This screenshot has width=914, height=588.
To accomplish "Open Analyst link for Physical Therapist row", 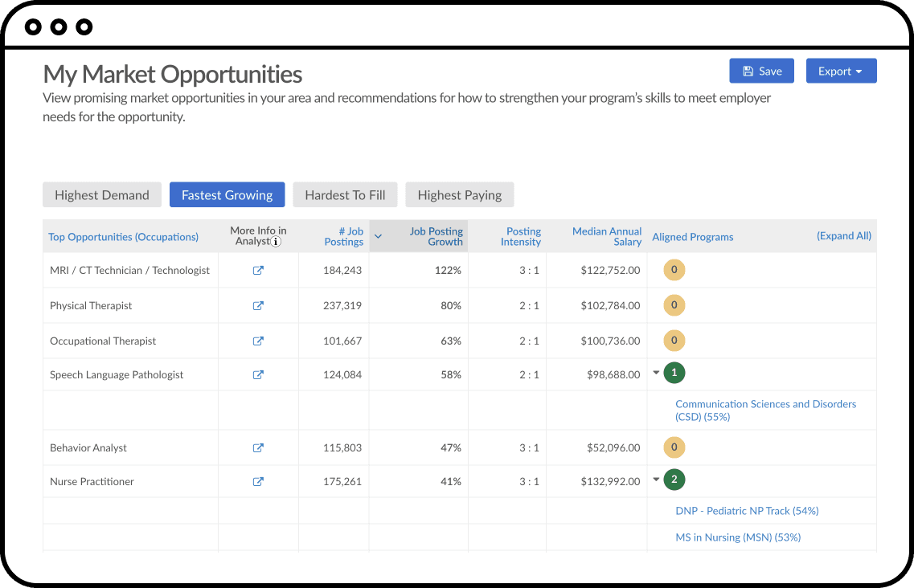I will click(258, 305).
